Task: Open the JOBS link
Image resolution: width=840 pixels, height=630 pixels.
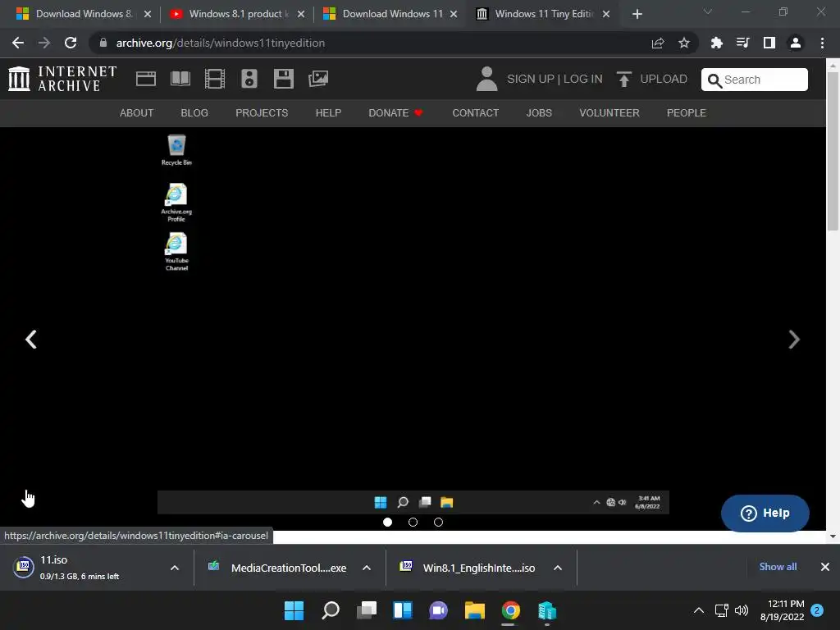Action: pyautogui.click(x=539, y=113)
